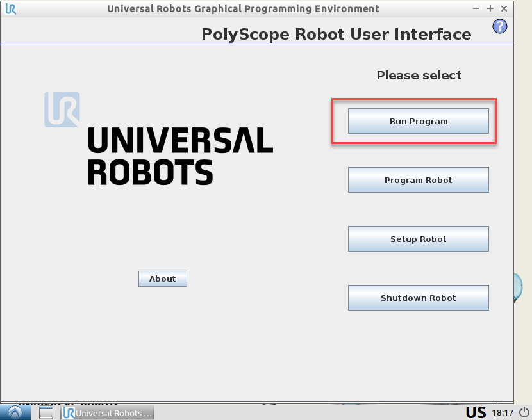The width and height of the screenshot is (532, 420).
Task: Select the Universal Robots taskbar entry
Action: [108, 413]
